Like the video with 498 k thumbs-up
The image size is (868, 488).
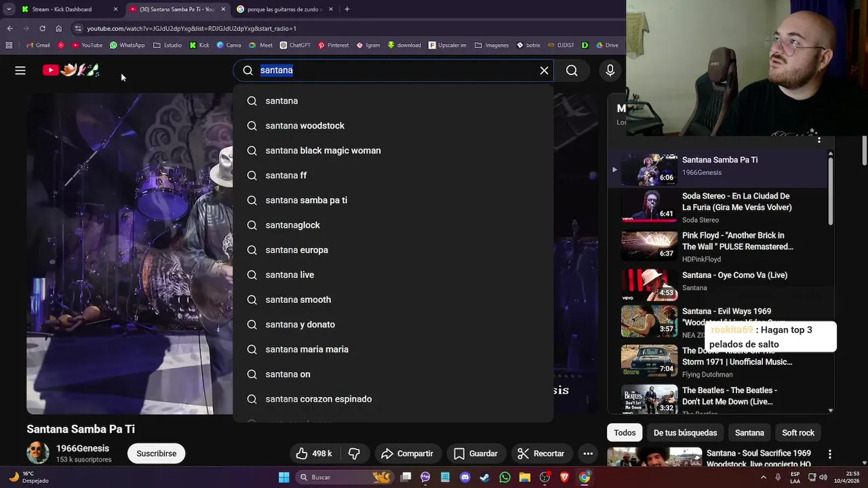click(314, 453)
